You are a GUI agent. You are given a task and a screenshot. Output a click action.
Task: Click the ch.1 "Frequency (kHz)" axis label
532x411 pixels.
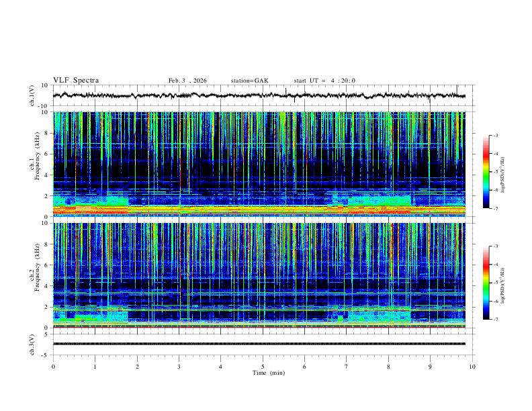point(37,156)
